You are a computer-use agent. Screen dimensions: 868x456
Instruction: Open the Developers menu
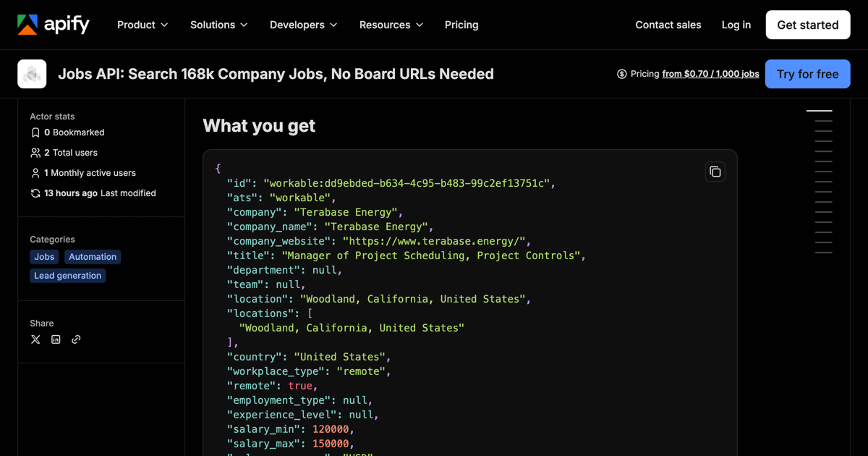point(303,25)
